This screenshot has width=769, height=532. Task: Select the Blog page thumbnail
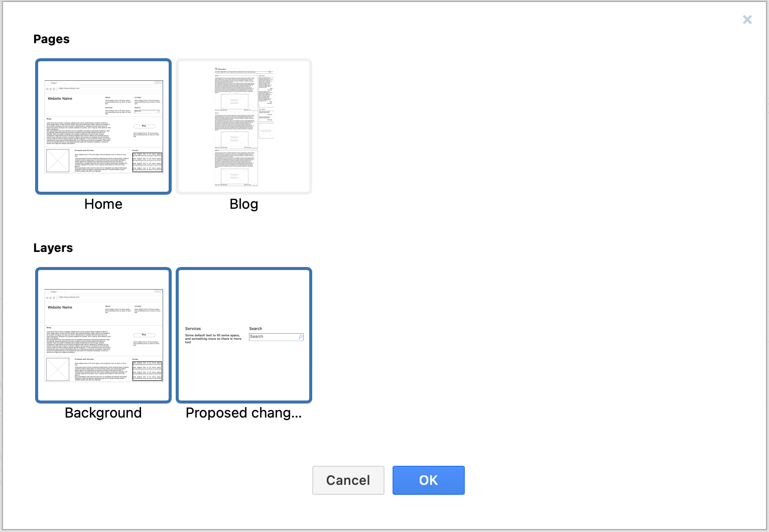[243, 126]
